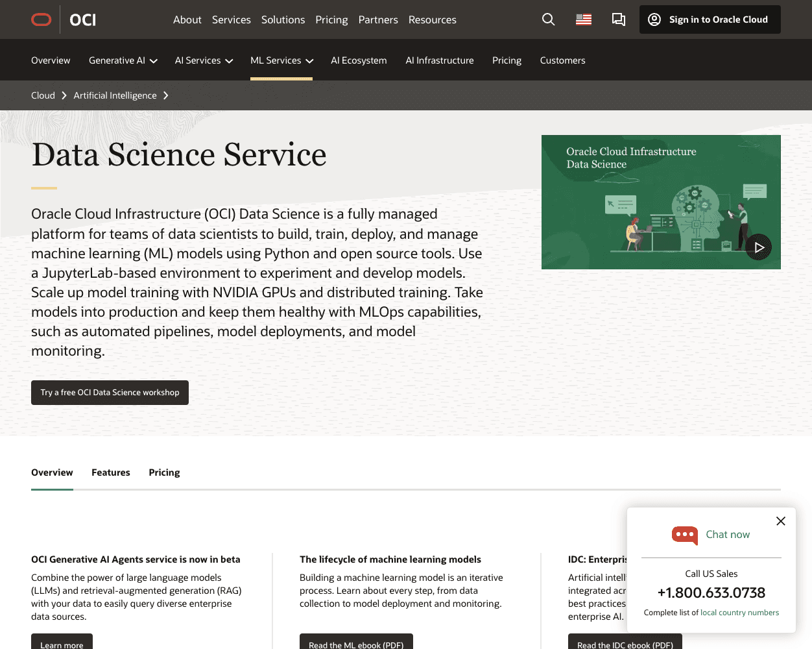
Task: Click 'OCI Generative AI Agents service' heading
Action: [136, 559]
